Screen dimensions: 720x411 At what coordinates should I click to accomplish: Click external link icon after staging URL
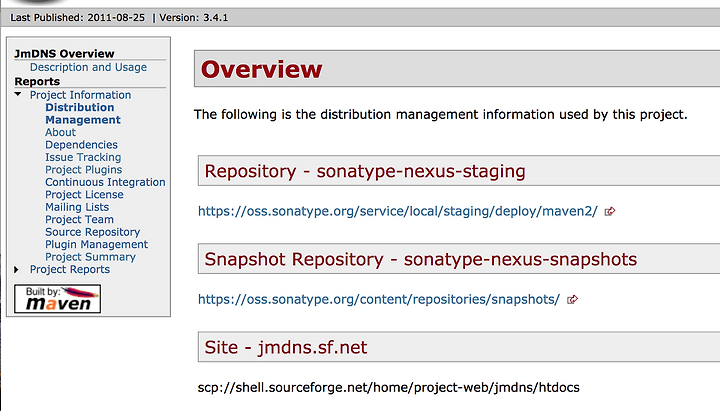click(x=609, y=211)
